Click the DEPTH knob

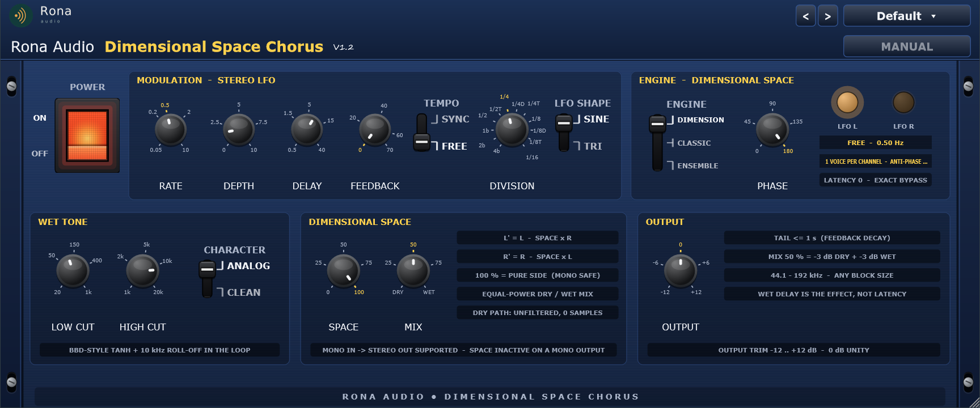pos(239,130)
